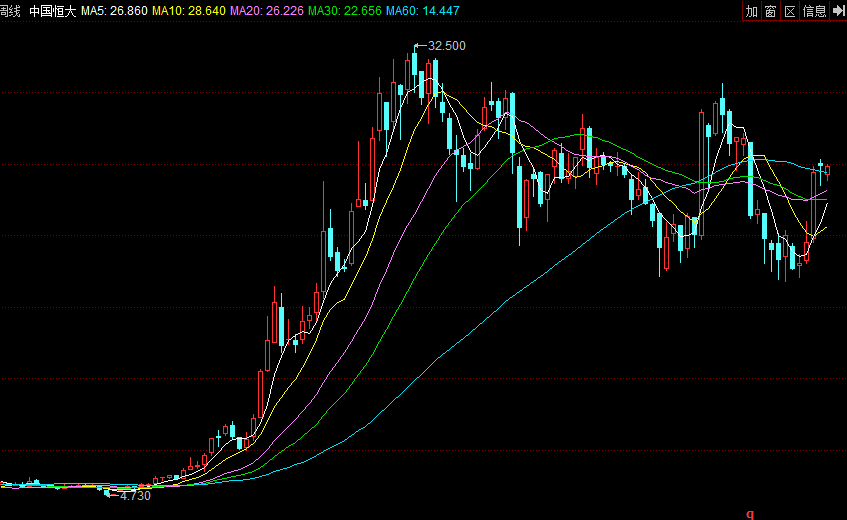Click the 4.730 low price marker
The image size is (847, 520).
[x=134, y=495]
